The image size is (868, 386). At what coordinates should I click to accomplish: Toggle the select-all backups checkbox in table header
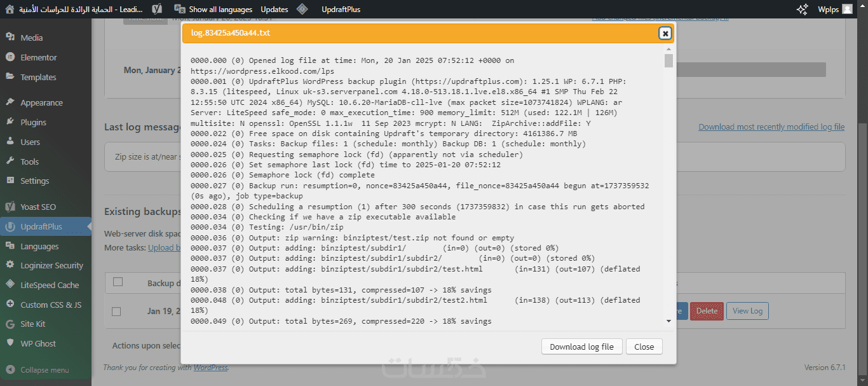[x=118, y=282]
